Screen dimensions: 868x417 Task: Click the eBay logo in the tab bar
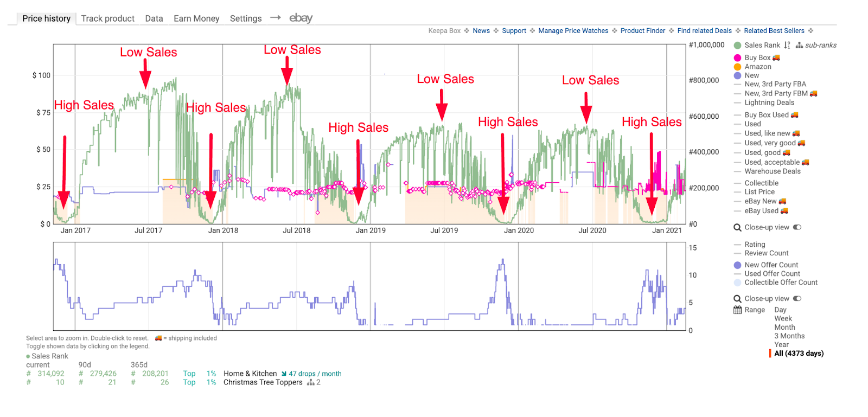(301, 18)
